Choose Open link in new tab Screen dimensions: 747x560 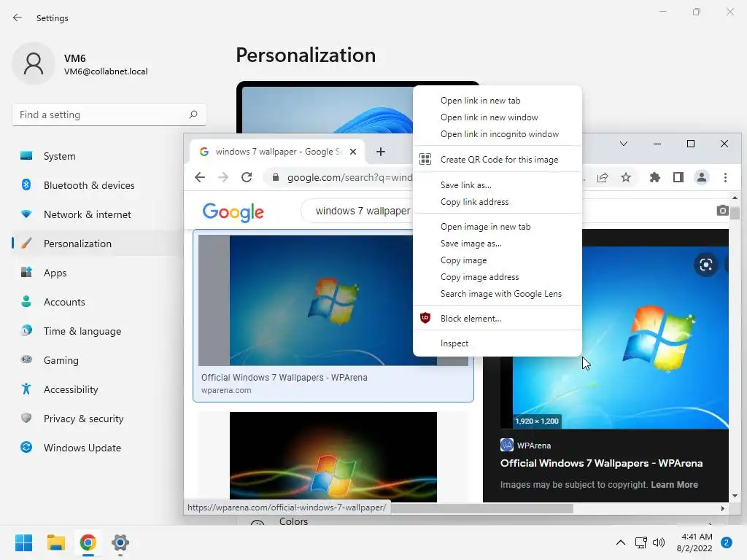coord(498,101)
